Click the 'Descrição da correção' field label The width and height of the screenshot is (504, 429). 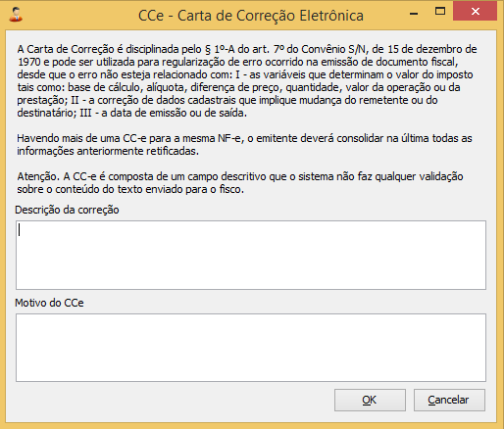click(x=67, y=210)
